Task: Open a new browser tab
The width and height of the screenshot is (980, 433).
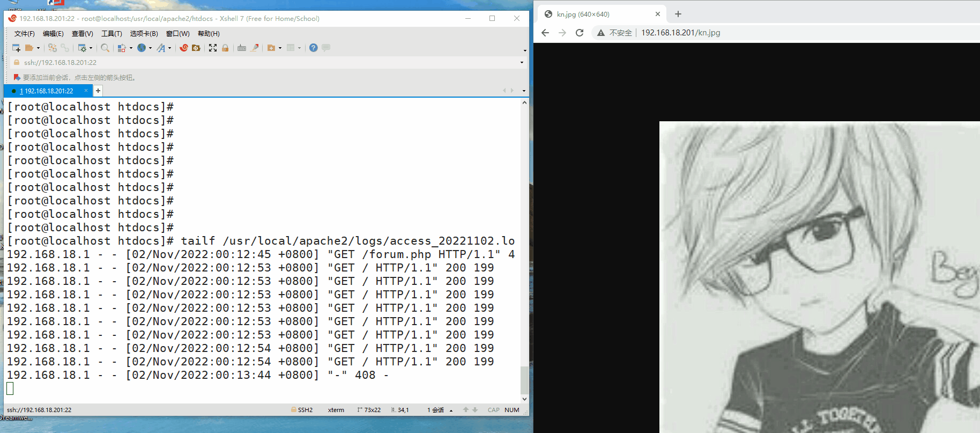Action: point(678,14)
